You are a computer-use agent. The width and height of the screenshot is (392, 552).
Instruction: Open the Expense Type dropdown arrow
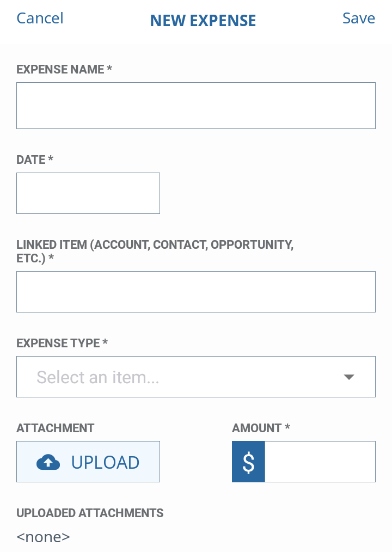[348, 377]
